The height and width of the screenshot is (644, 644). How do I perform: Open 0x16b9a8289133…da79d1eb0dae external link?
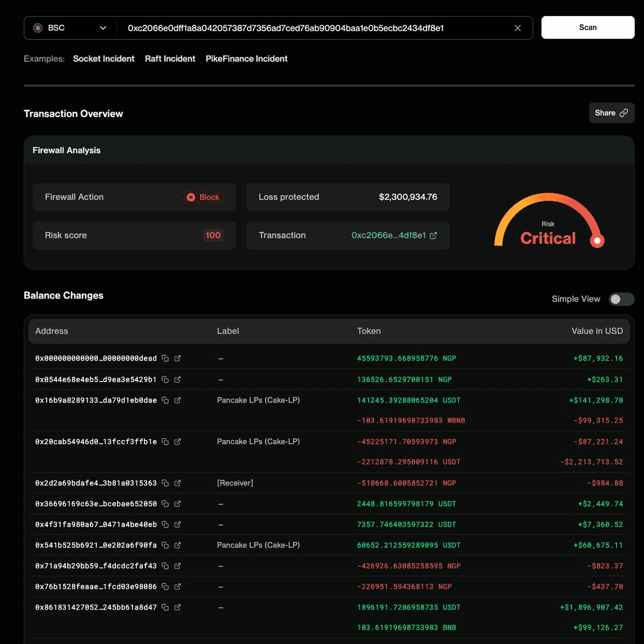click(178, 400)
